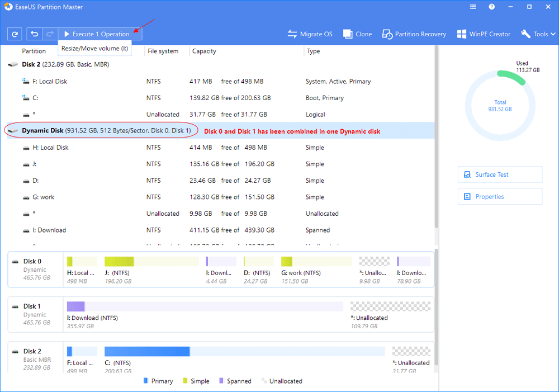The image size is (559, 392).
Task: Click the Disk 2 Basic MBR label in the disk map
Action: [36, 358]
